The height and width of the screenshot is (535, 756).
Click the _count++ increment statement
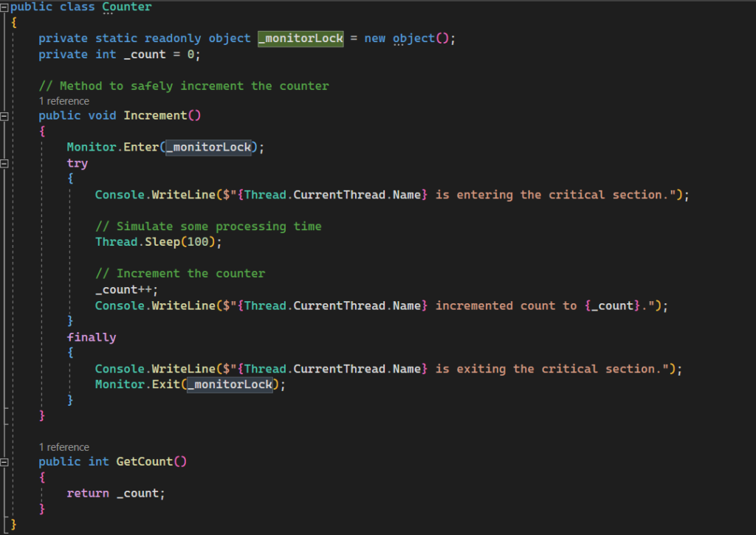pos(126,290)
